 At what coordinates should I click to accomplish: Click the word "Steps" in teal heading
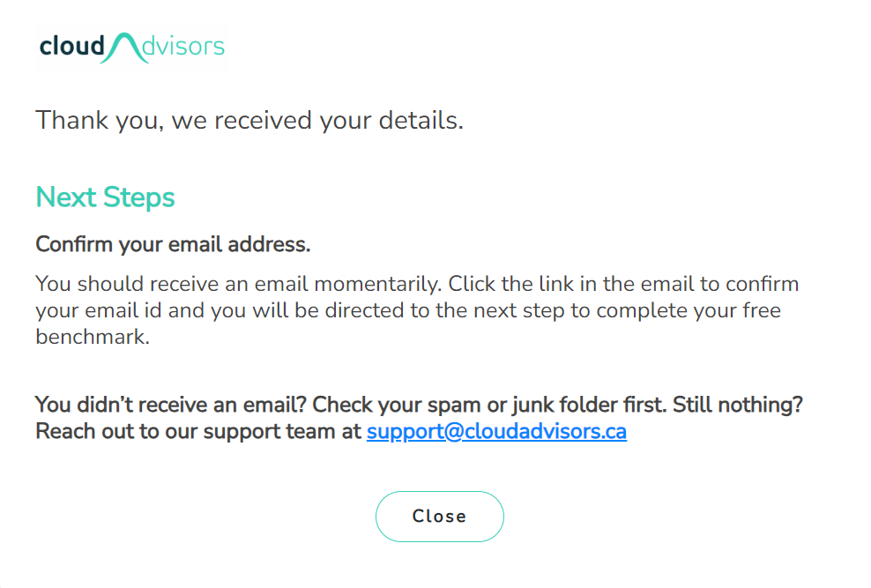(x=139, y=197)
